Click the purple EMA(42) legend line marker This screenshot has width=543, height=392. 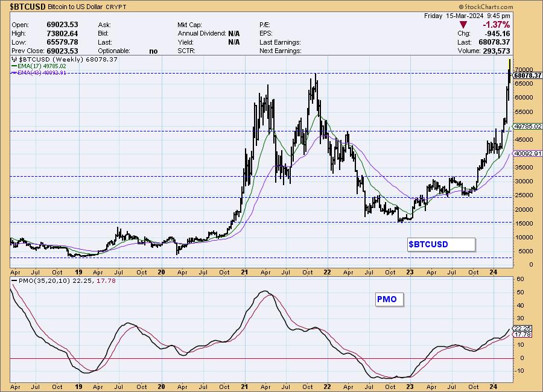click(x=14, y=73)
